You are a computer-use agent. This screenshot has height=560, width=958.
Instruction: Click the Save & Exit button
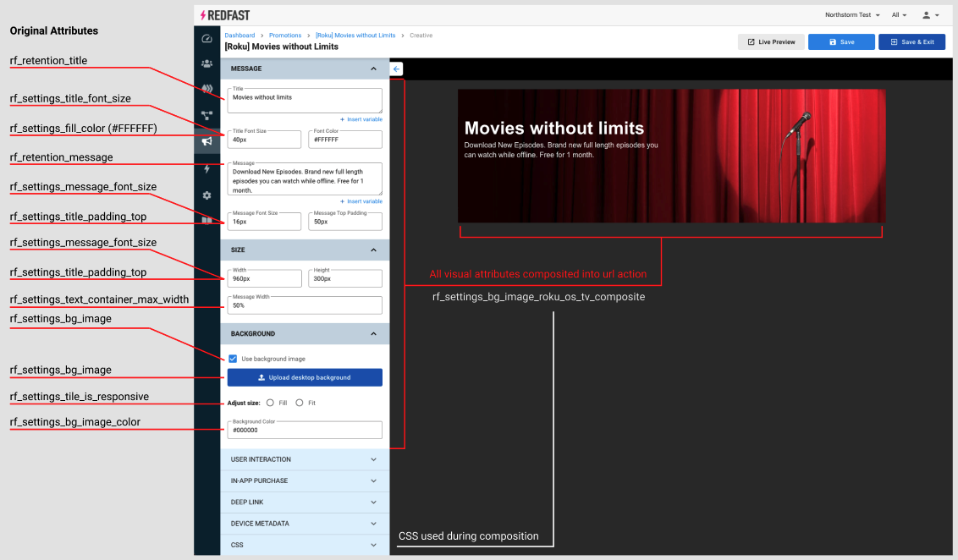911,42
